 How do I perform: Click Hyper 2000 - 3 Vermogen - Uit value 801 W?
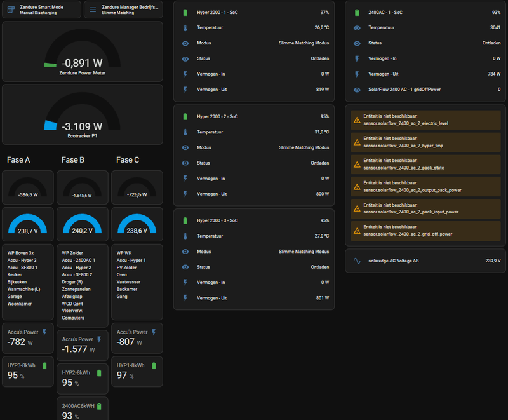pos(323,298)
